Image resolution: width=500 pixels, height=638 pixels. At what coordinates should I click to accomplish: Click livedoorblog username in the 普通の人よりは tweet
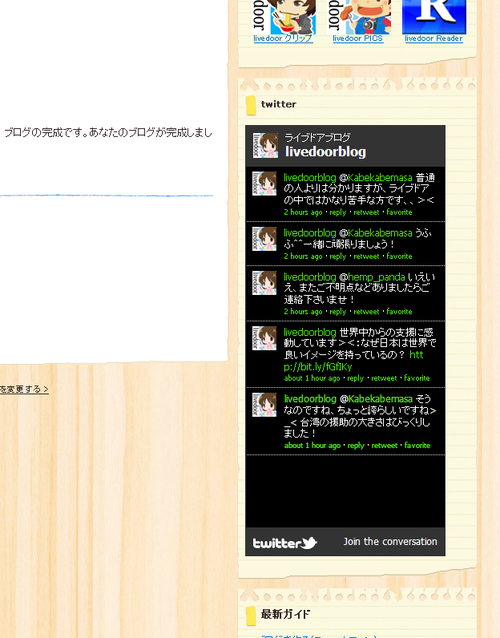tap(310, 178)
